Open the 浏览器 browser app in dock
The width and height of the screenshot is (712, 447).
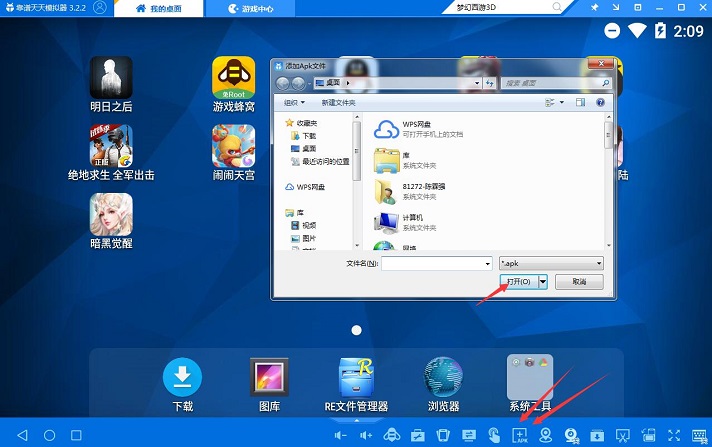coord(443,377)
